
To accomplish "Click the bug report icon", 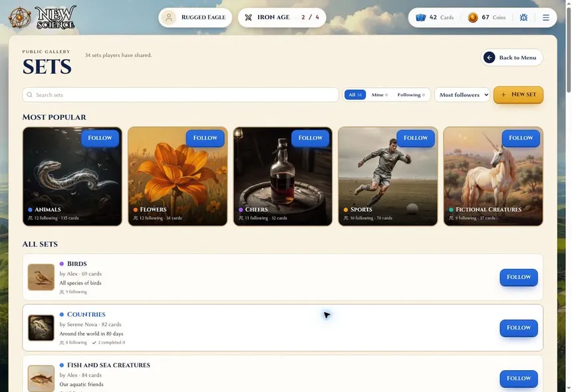I will (x=523, y=17).
